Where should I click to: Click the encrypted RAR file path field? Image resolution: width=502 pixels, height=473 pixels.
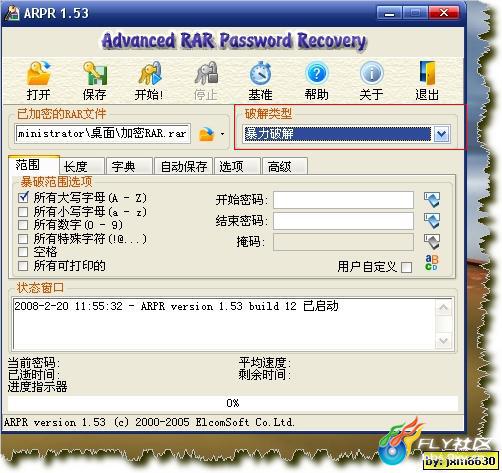103,134
